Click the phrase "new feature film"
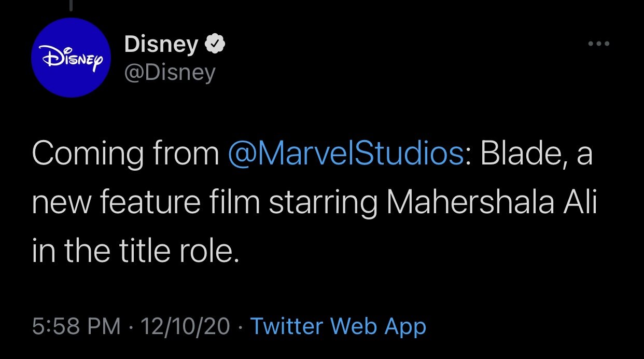Screen dimensions: 644x359 [x=146, y=204]
